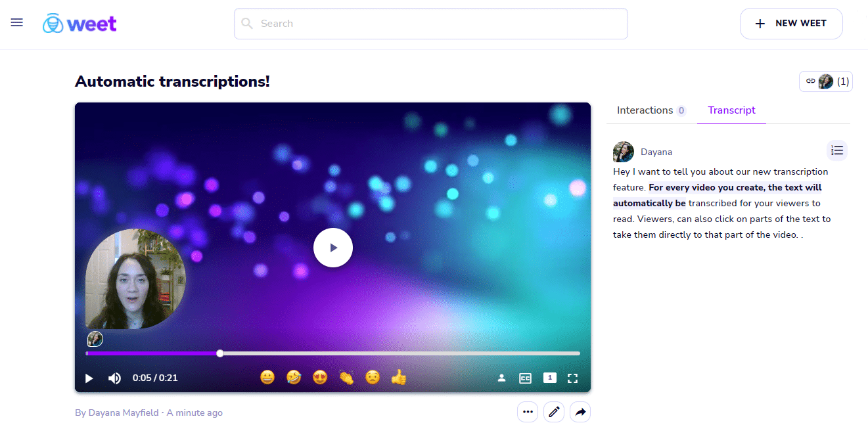Screen dimensions: 868x425
Task: Select the Transcript tab
Action: click(731, 110)
